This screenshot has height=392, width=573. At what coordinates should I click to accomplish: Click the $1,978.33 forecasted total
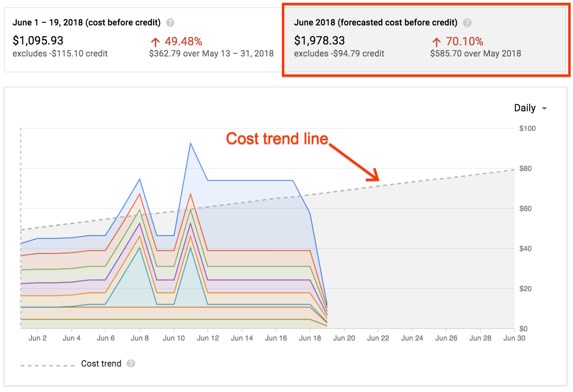pyautogui.click(x=319, y=40)
